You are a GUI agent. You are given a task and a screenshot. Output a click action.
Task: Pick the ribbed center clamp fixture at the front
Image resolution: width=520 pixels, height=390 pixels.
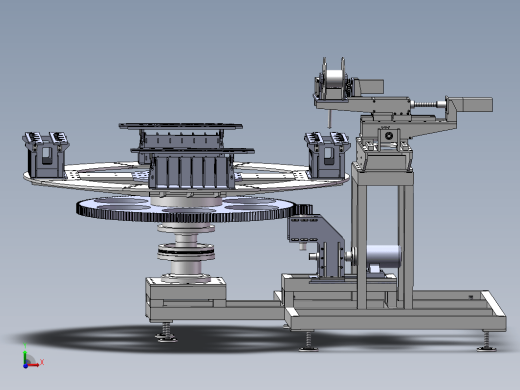192,172
